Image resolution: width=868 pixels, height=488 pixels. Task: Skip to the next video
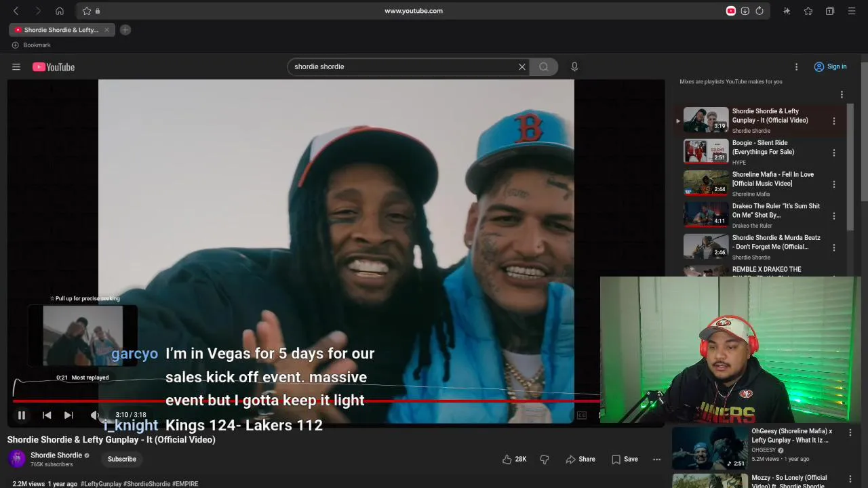pyautogui.click(x=68, y=415)
